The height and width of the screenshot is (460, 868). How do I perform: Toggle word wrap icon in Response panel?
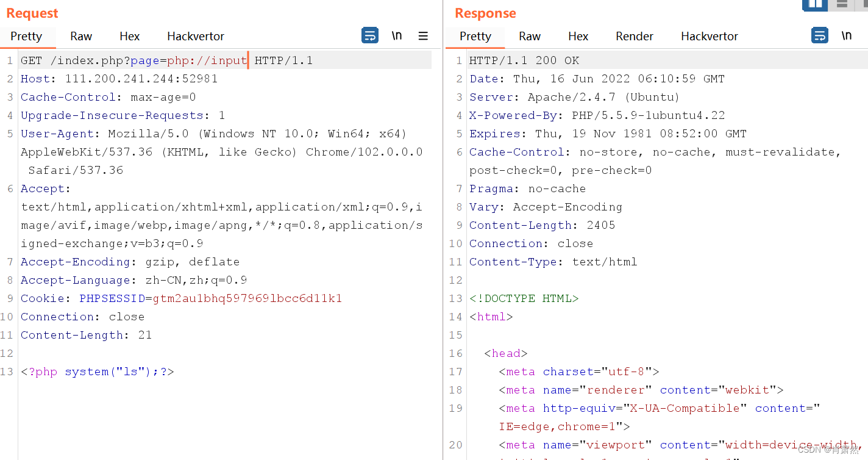pos(820,35)
